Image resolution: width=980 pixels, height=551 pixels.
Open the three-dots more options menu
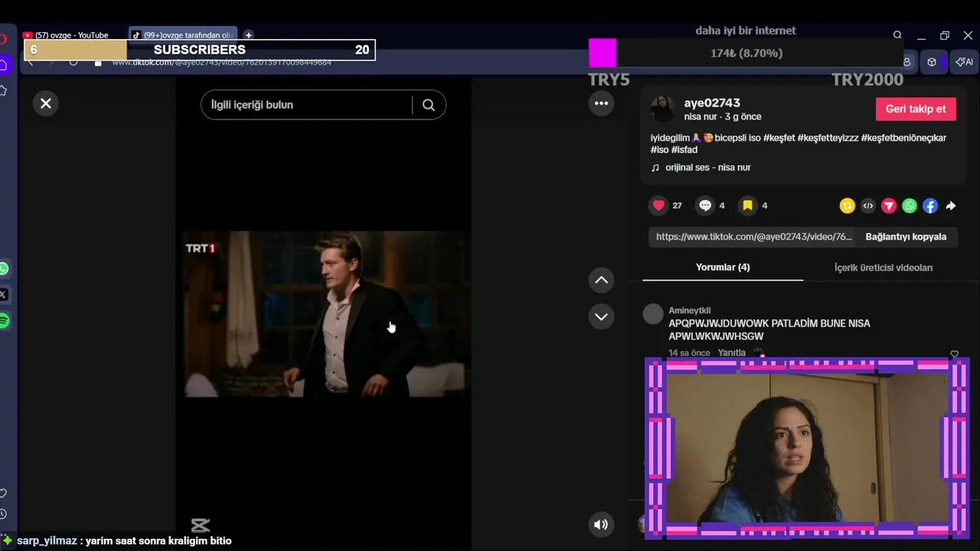click(602, 103)
